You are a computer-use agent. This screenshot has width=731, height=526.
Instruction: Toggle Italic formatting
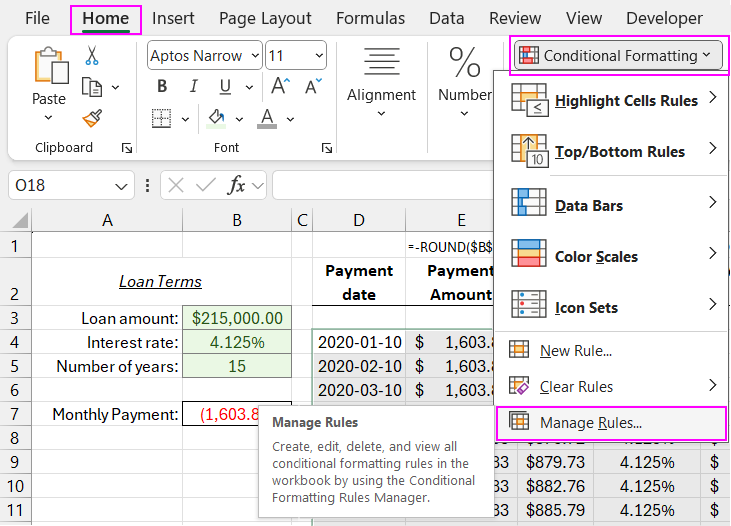tap(193, 86)
